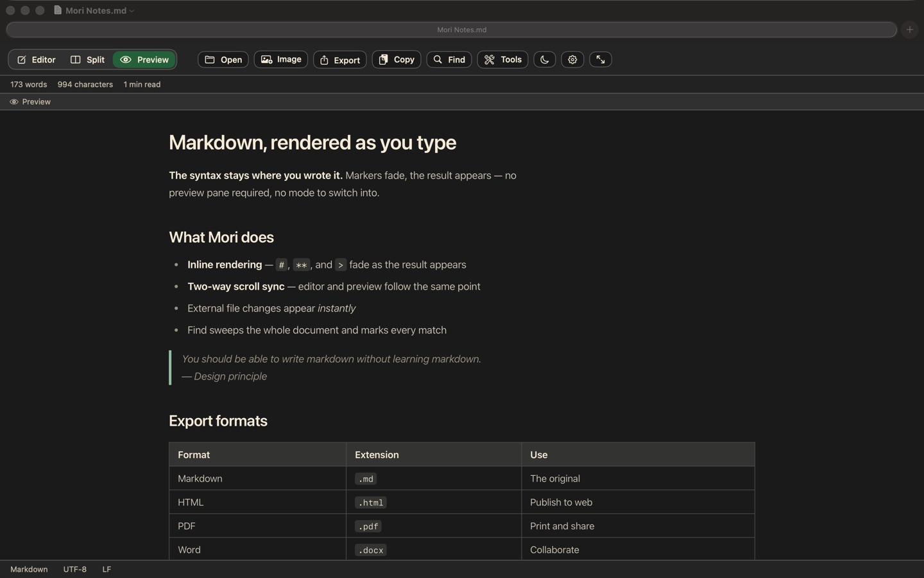Click the Preview pane header label
The width and height of the screenshot is (924, 578).
[x=30, y=102]
